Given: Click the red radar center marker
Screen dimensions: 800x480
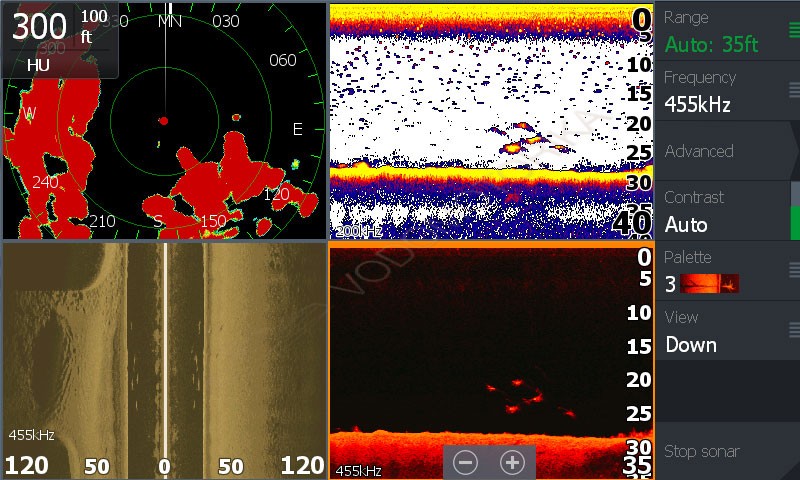Looking at the screenshot, I should point(163,121).
